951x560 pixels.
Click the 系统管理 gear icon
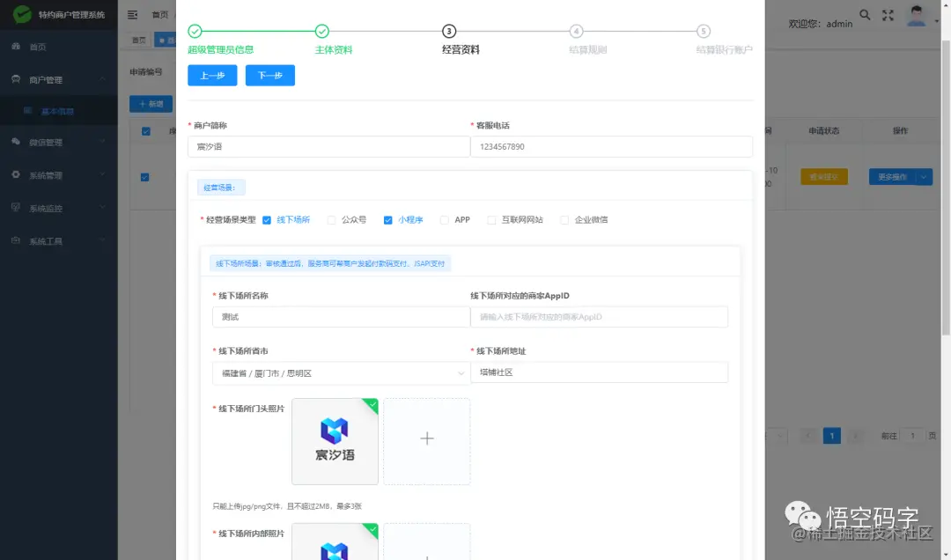pyautogui.click(x=16, y=174)
